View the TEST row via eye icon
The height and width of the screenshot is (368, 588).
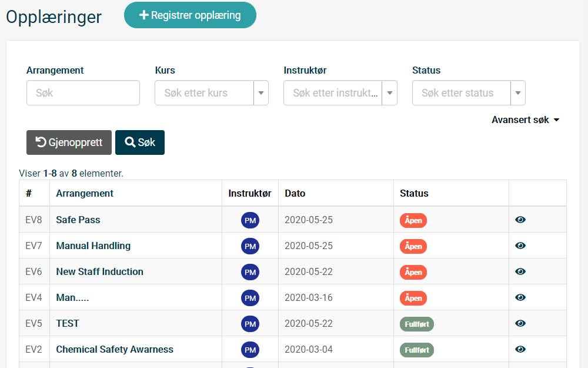click(520, 323)
